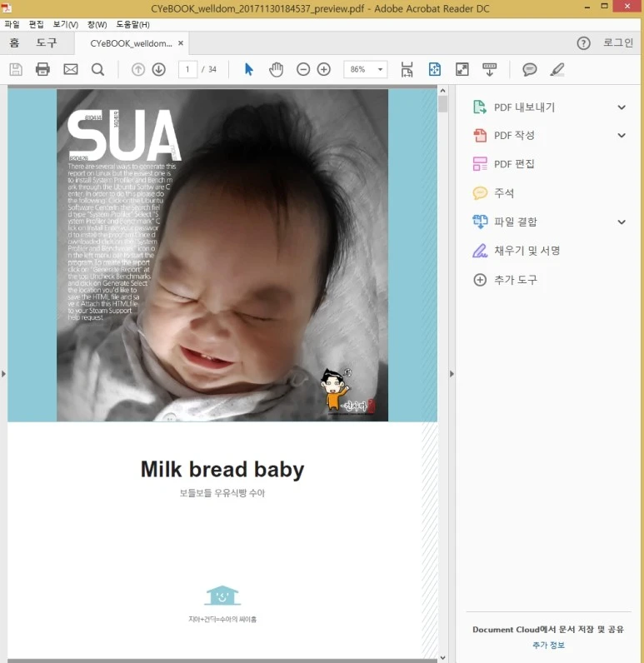Image resolution: width=644 pixels, height=663 pixels.
Task: Go to previous page arrow
Action: click(x=138, y=69)
